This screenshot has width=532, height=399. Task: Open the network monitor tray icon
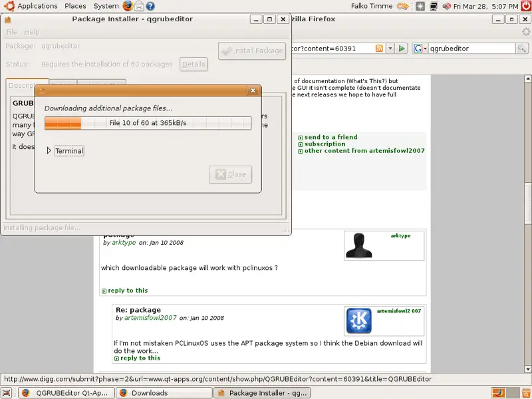pos(434,6)
